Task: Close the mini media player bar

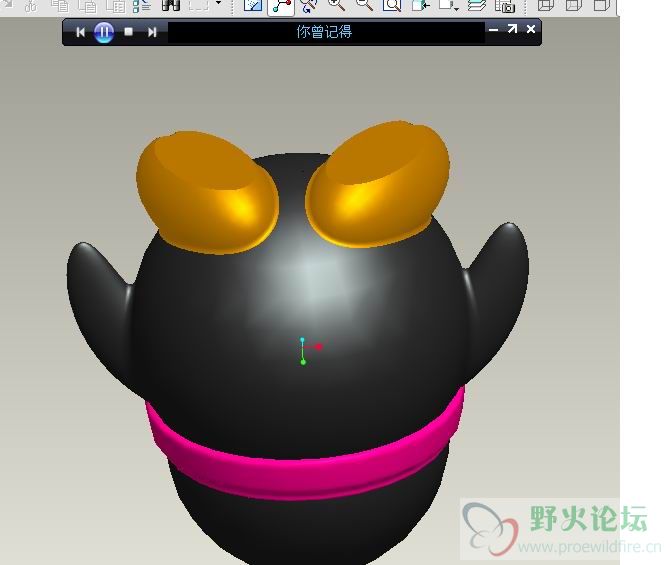Action: pyautogui.click(x=531, y=29)
